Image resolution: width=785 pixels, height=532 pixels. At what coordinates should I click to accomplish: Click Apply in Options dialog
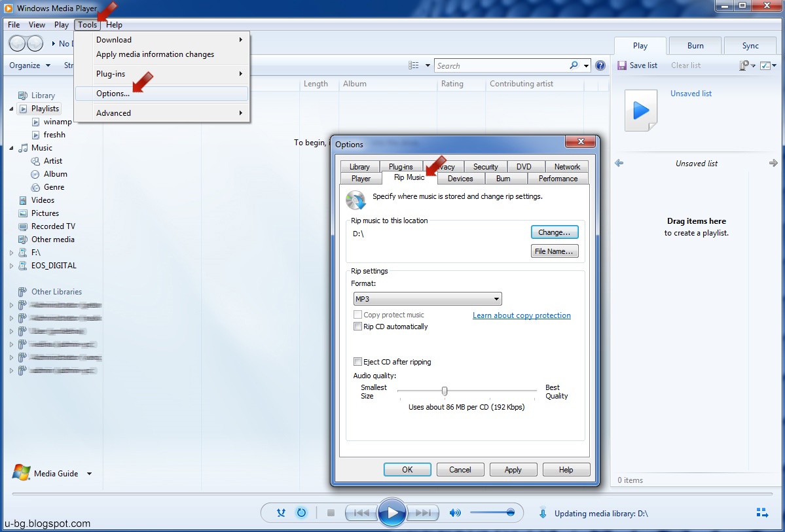(x=513, y=469)
